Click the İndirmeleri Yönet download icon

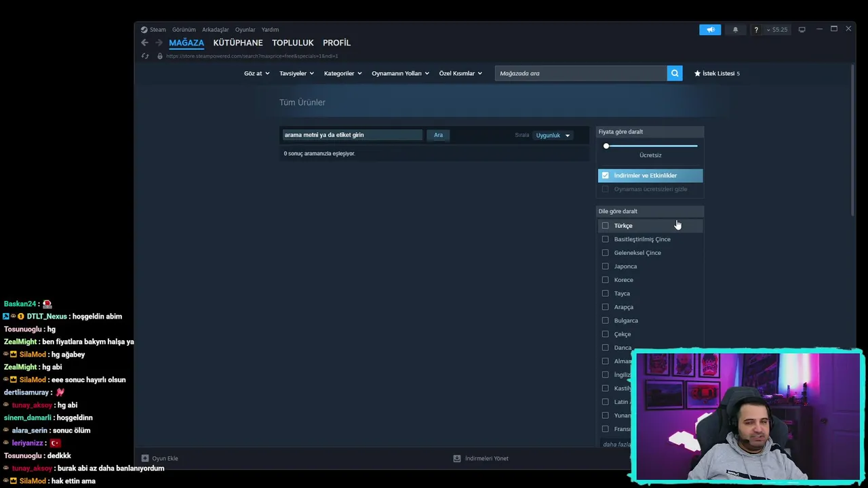tap(457, 458)
